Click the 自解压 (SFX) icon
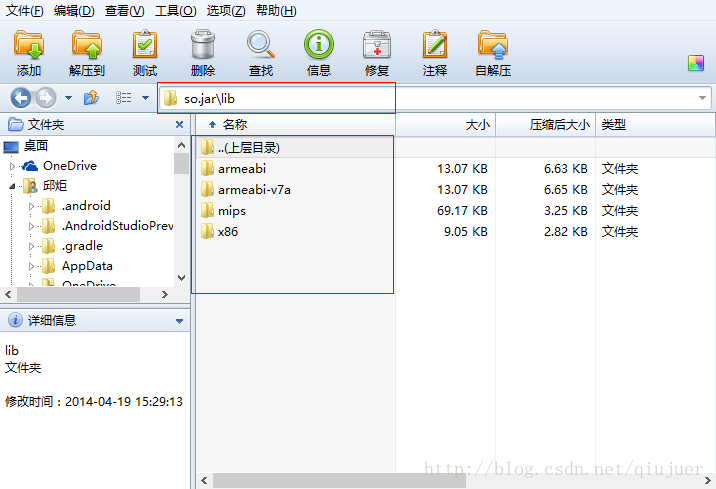This screenshot has height=489, width=716. point(493,45)
